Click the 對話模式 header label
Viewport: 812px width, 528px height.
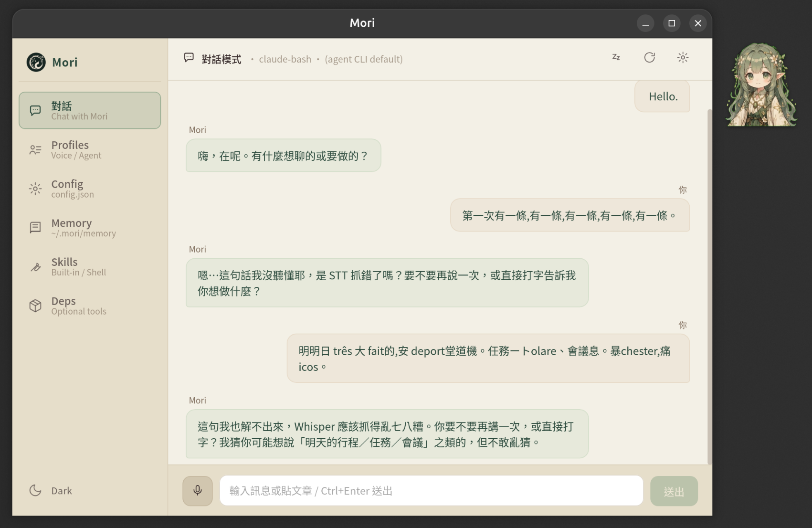click(x=221, y=59)
